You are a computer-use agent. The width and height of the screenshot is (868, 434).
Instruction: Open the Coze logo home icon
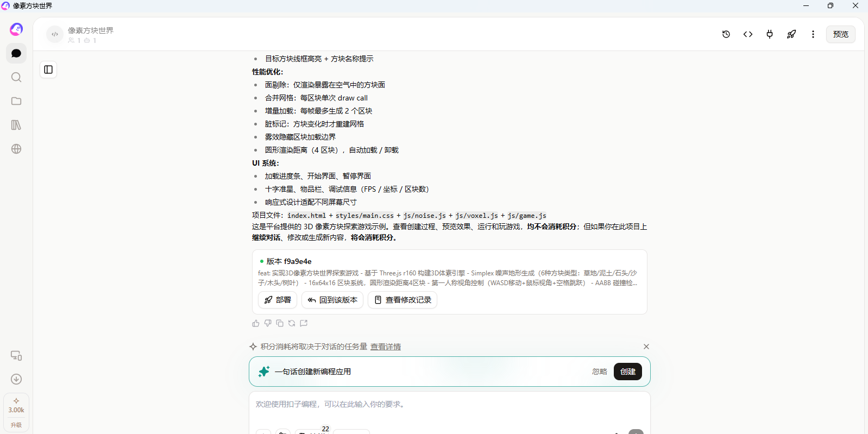(x=16, y=29)
